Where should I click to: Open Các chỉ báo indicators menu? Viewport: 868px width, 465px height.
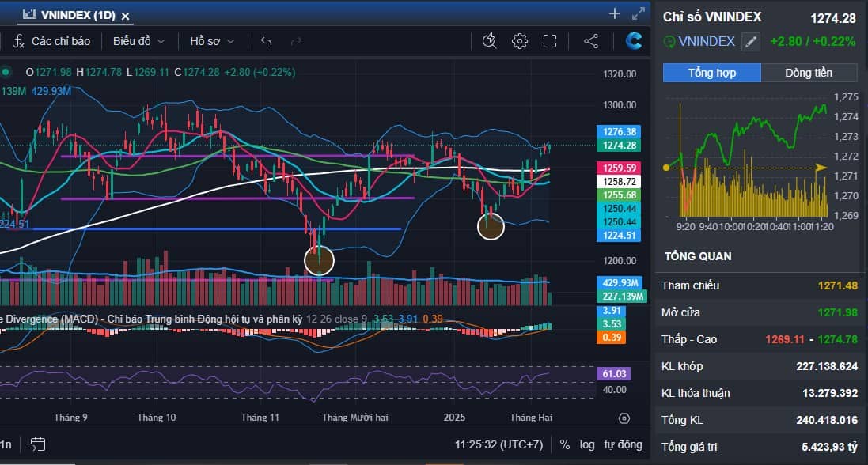51,41
